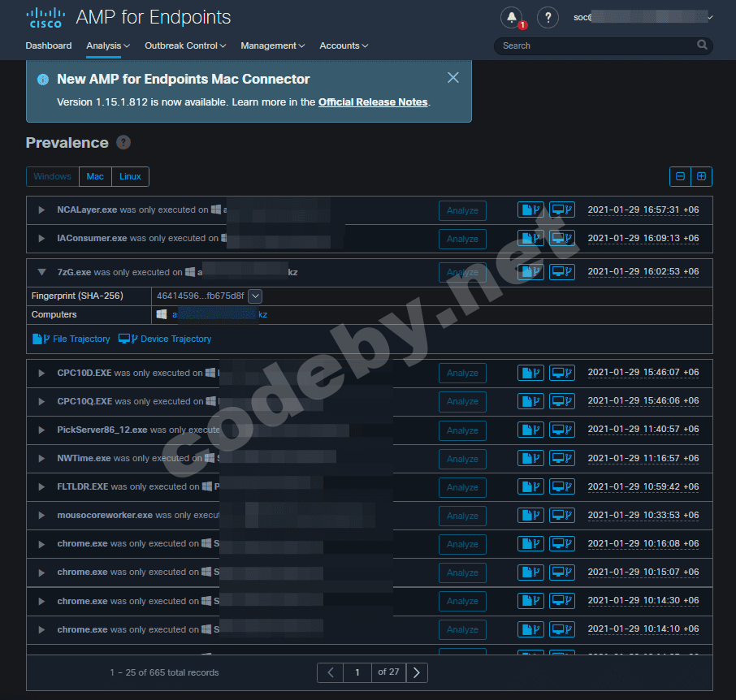Open the computer link in 7zG.exe details
This screenshot has height=700, width=736.
[219, 314]
